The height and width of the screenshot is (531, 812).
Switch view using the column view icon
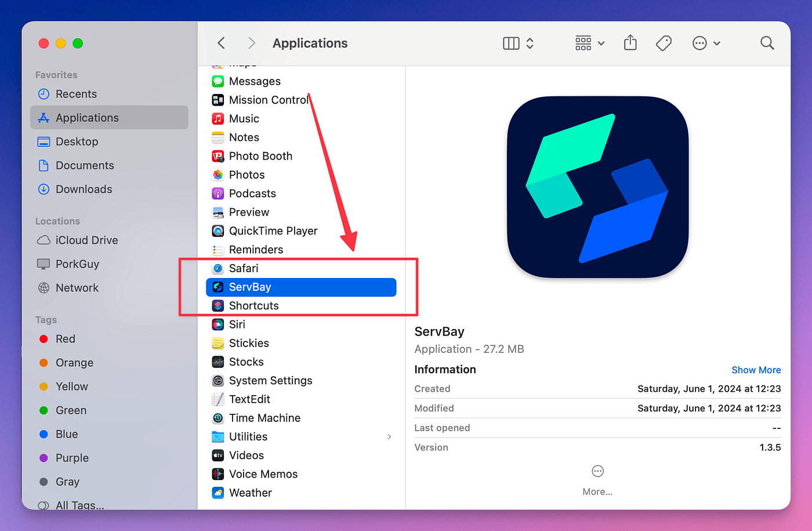pos(511,44)
